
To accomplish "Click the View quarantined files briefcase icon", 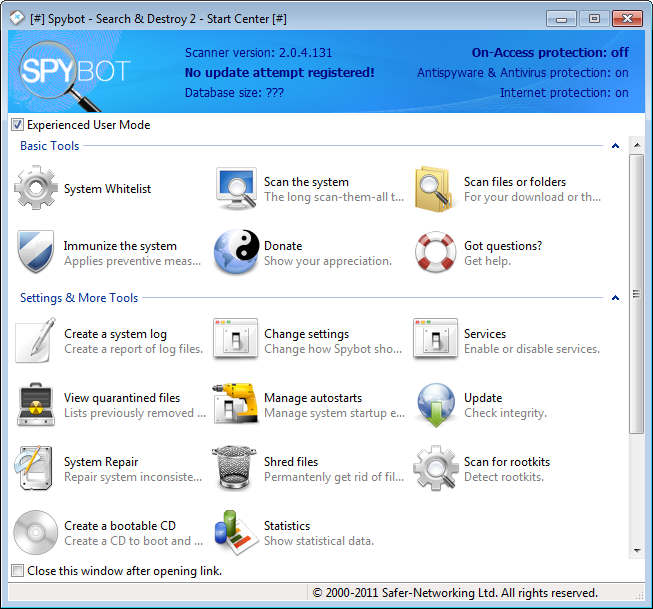I will [36, 404].
